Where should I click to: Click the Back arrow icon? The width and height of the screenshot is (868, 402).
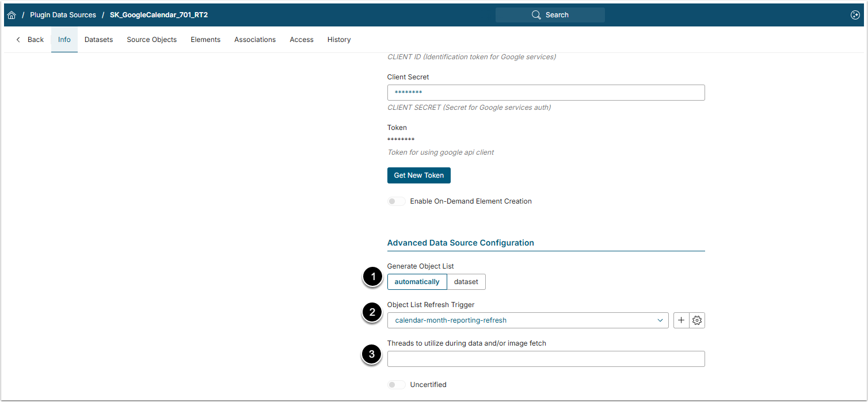[x=18, y=40]
